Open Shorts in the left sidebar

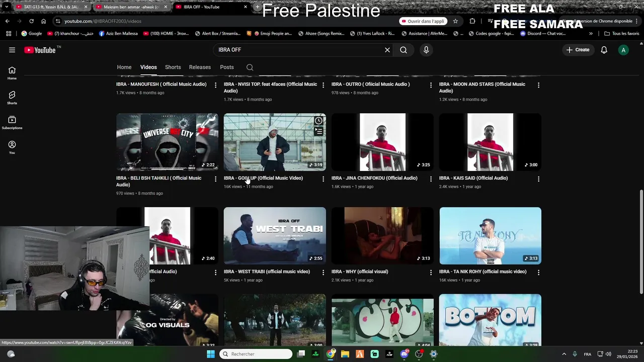coord(12,98)
